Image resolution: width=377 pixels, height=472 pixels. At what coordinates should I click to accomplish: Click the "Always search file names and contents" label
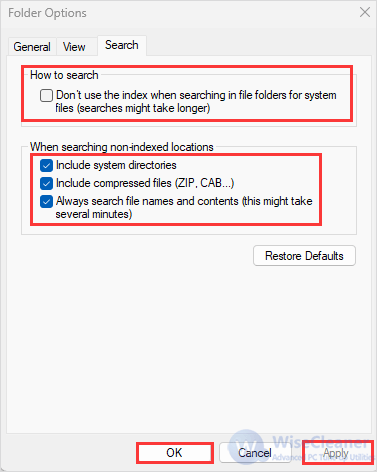[x=184, y=207]
